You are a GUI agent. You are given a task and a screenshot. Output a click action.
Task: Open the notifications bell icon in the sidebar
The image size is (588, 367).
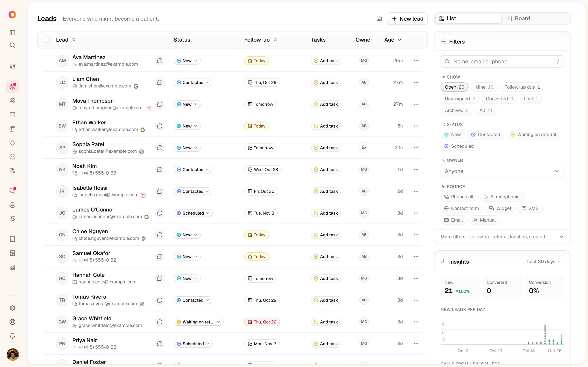coord(12,336)
